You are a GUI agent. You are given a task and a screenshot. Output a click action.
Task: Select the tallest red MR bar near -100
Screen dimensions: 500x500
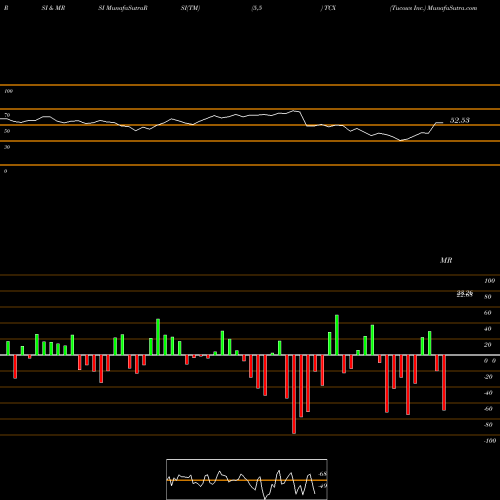pyautogui.click(x=294, y=394)
